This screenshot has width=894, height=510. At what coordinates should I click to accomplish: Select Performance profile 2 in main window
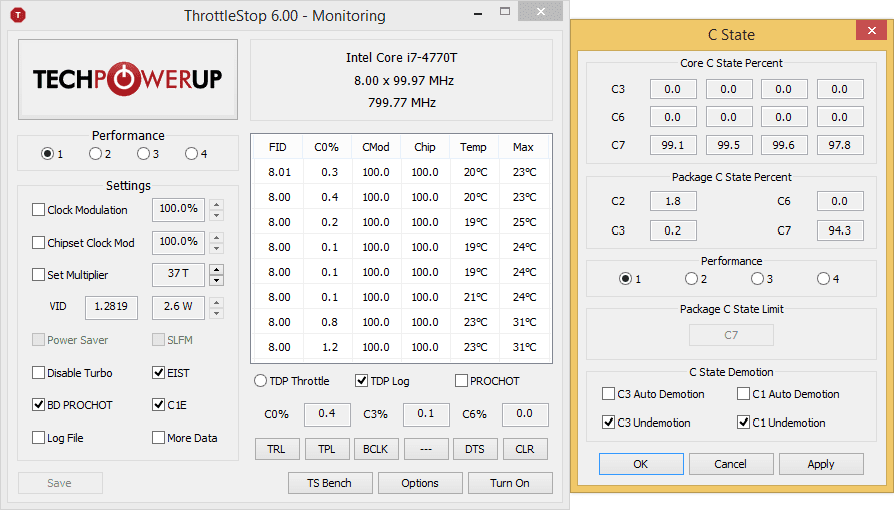tap(95, 153)
